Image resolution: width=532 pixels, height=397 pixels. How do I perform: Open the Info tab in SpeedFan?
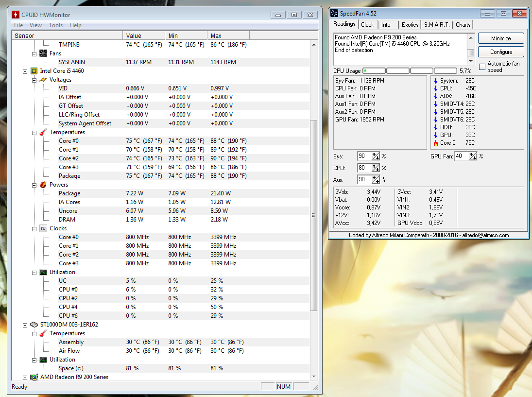coord(386,25)
